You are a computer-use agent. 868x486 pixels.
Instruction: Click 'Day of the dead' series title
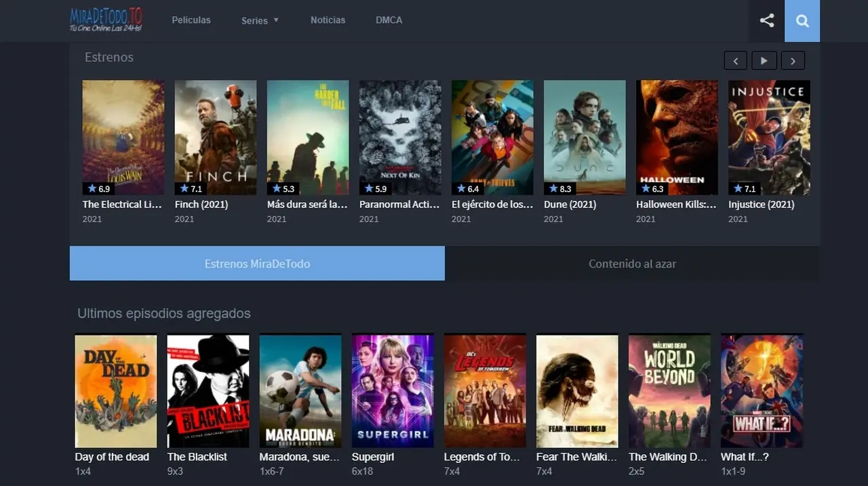point(112,457)
